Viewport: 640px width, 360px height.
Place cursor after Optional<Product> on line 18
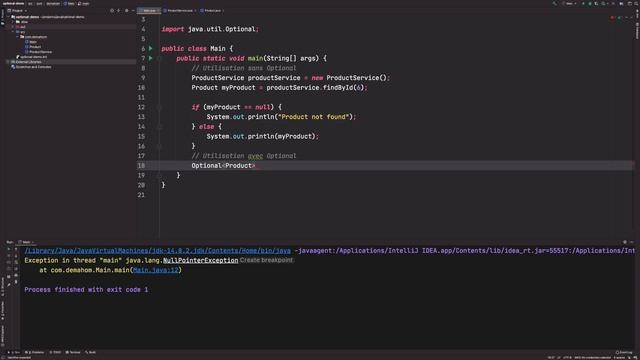tap(256, 166)
